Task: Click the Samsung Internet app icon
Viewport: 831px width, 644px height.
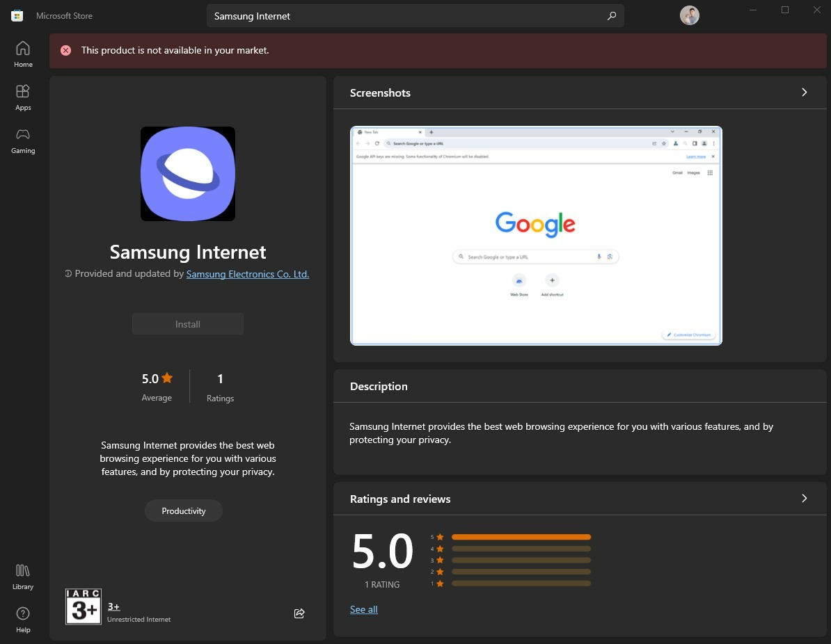Action: pos(188,174)
